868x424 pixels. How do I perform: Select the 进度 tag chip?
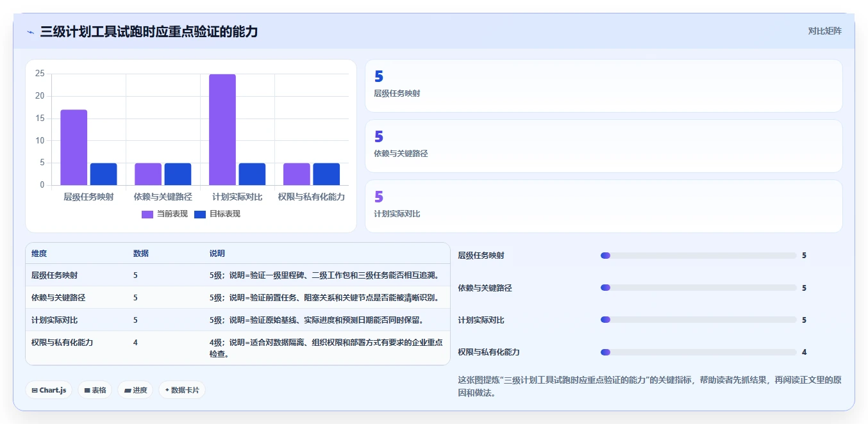point(135,390)
